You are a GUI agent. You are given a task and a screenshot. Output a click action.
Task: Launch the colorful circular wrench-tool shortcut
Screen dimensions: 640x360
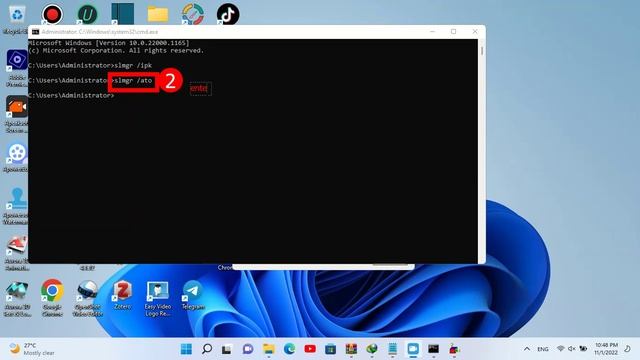(193, 14)
